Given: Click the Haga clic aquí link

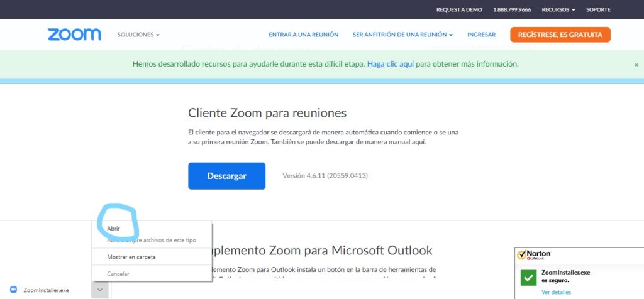Looking at the screenshot, I should pos(391,64).
